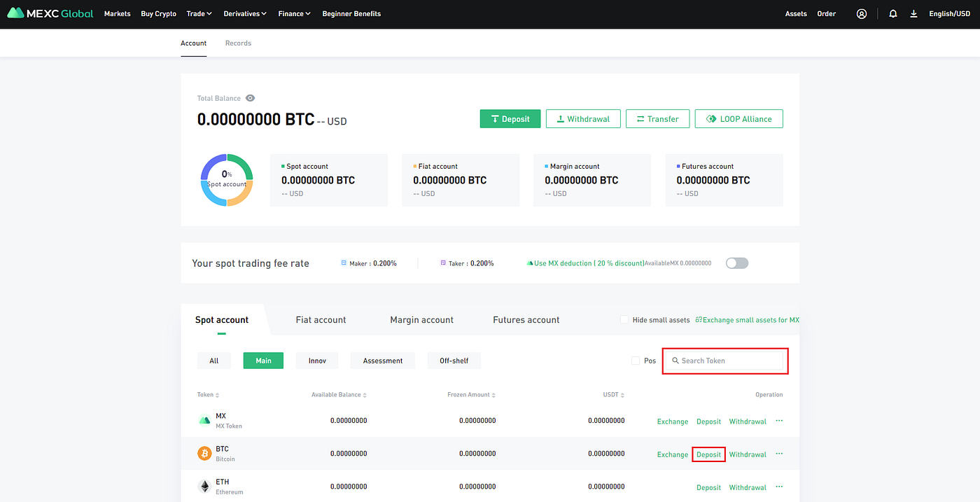The image size is (980, 502).
Task: Open Beginner Benefits page
Action: 351,13
